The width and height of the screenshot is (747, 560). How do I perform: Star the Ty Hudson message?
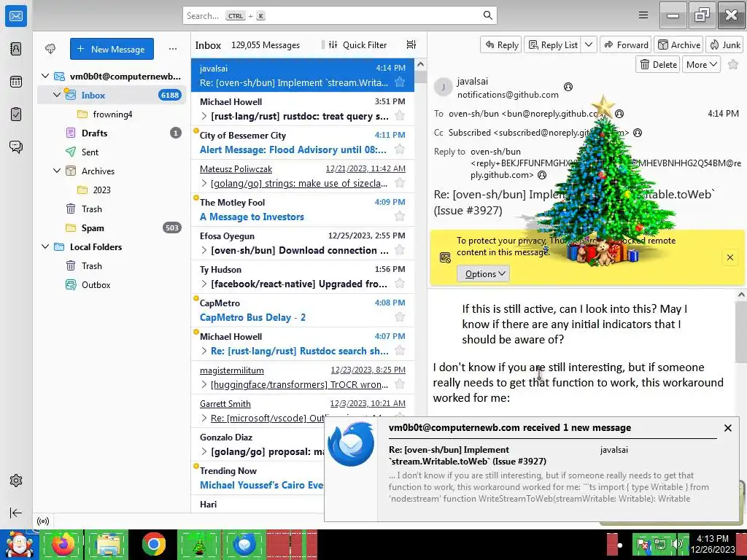pos(400,284)
